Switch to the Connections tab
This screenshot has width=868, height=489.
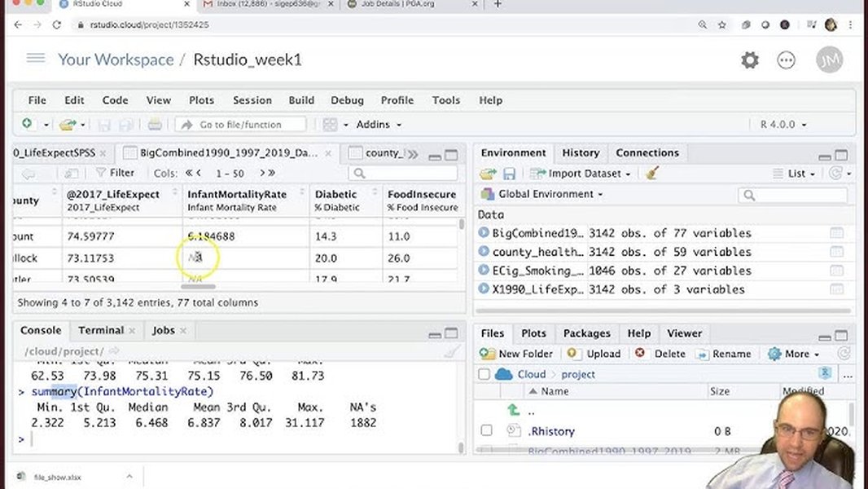(647, 153)
